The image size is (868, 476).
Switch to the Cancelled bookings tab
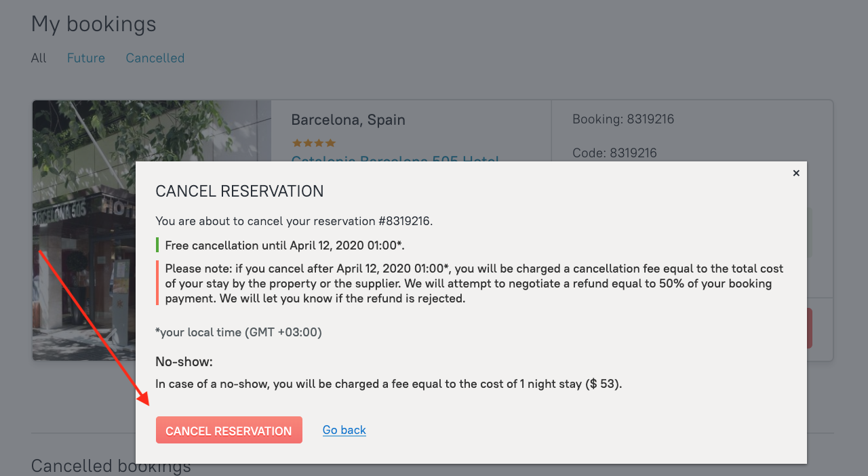pos(155,58)
